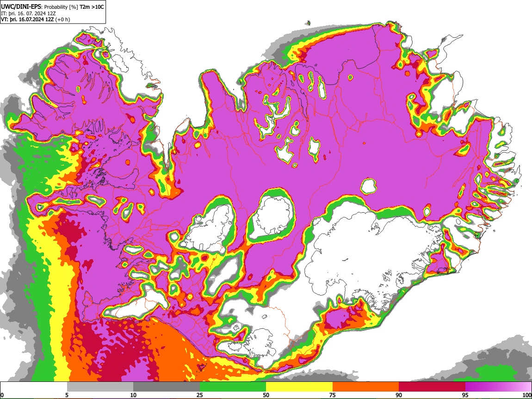Click the magenta 95-100% legend band
532x399 pixels.
click(x=498, y=387)
